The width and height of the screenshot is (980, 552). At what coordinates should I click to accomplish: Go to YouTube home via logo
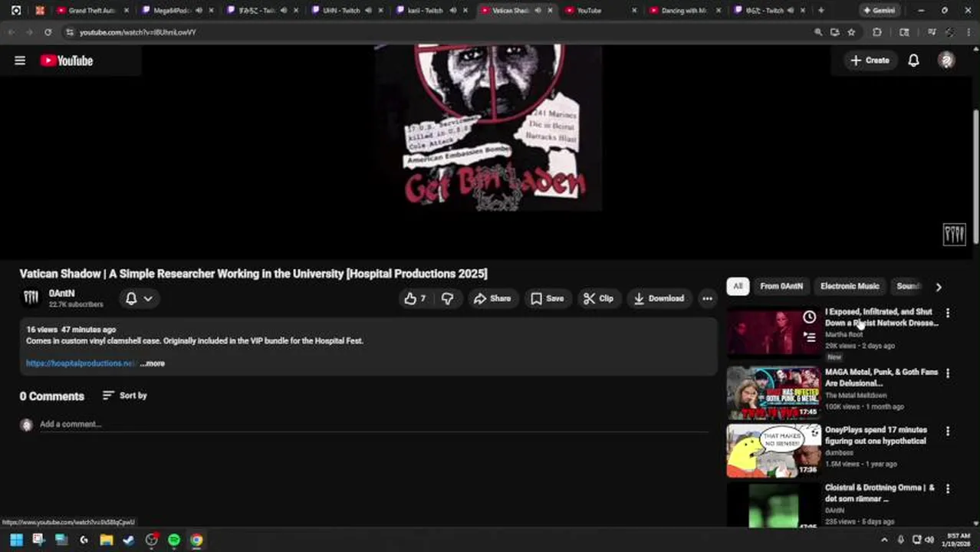tap(67, 61)
